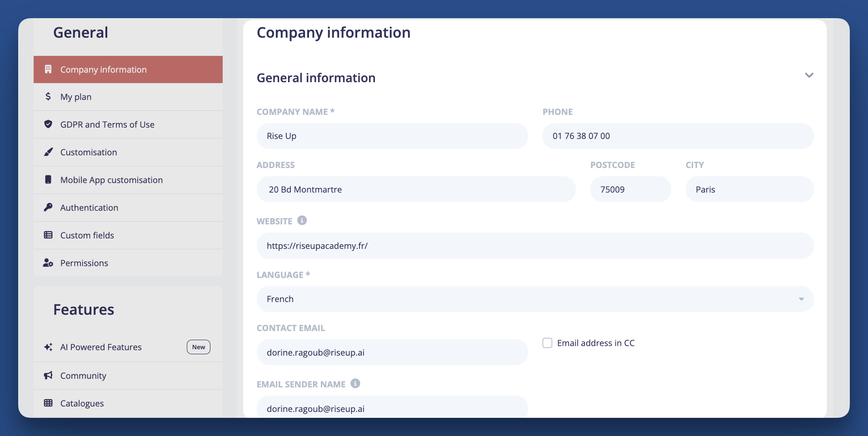Screen dimensions: 868x436
Task: Click the POSTCODE label
Action: 613,165
